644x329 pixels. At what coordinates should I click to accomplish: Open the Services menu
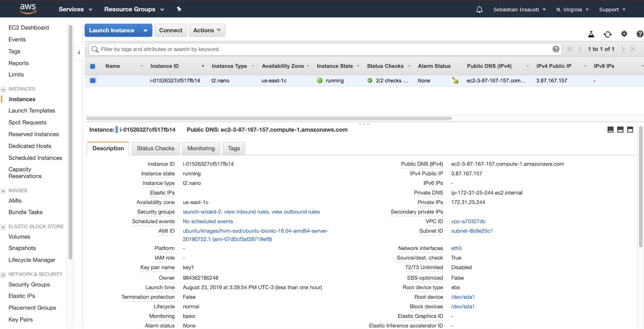(x=75, y=9)
